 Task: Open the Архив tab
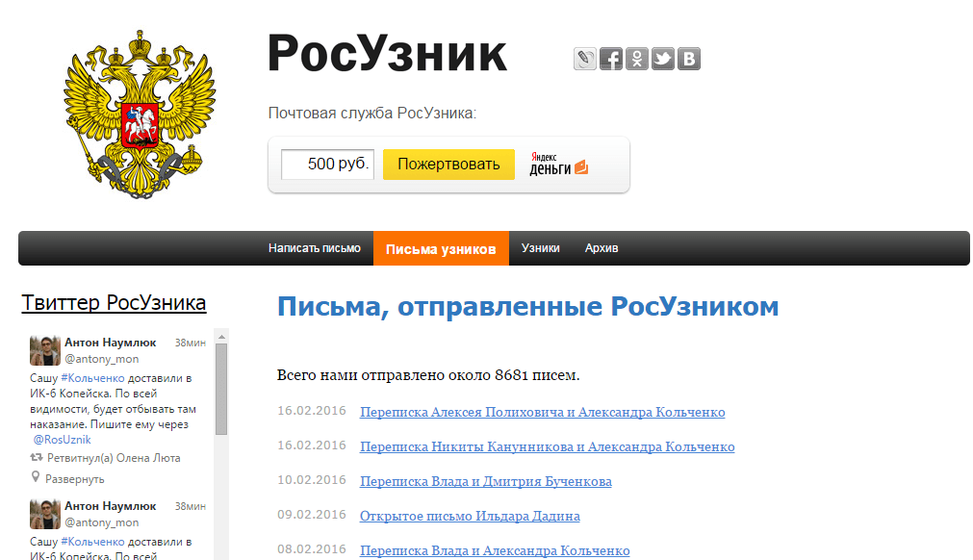coord(600,247)
